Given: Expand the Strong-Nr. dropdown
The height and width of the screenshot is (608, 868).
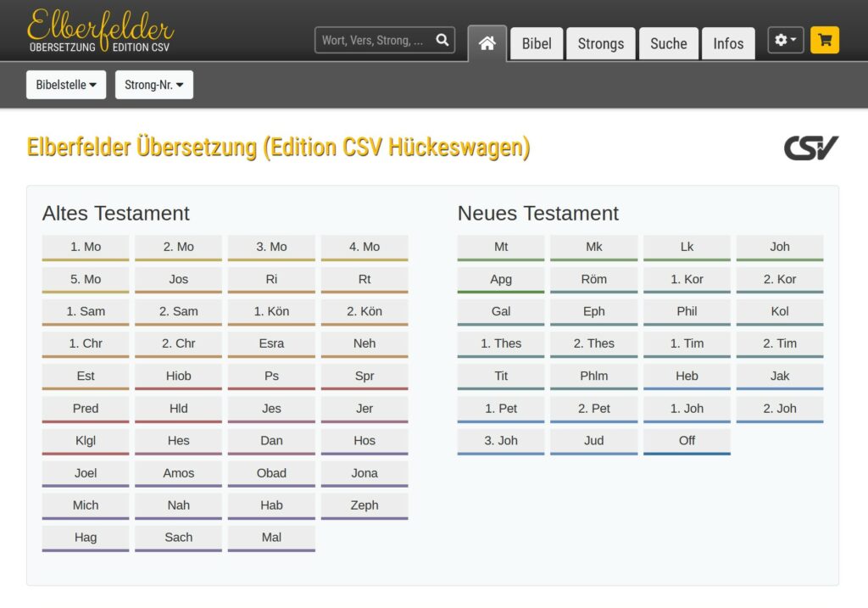Looking at the screenshot, I should click(154, 85).
